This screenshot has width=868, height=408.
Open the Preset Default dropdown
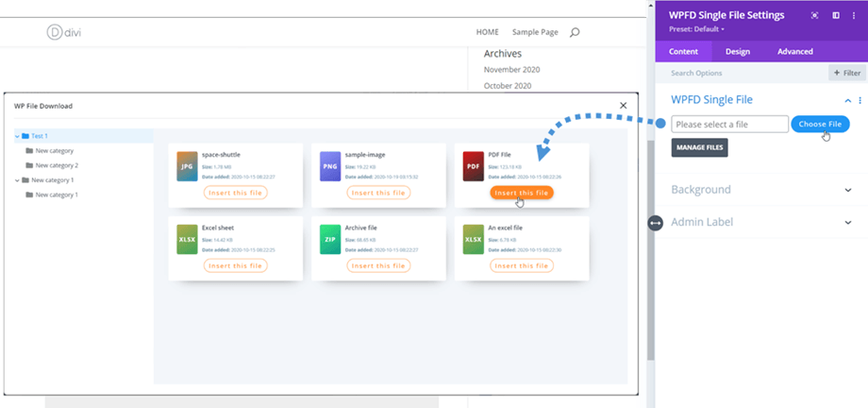(x=696, y=29)
